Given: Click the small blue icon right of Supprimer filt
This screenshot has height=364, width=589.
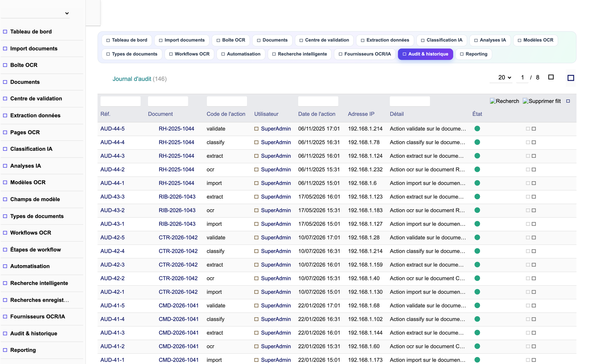Looking at the screenshot, I should [x=568, y=101].
